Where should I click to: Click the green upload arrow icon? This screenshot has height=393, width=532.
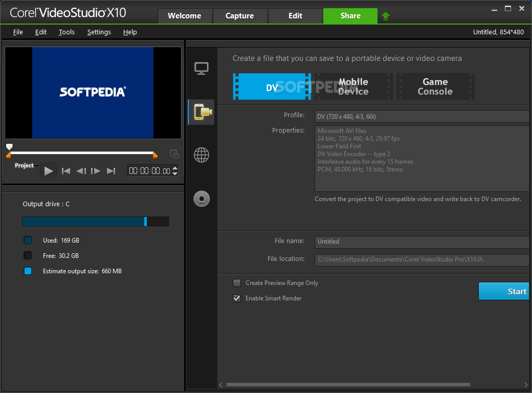pyautogui.click(x=386, y=16)
